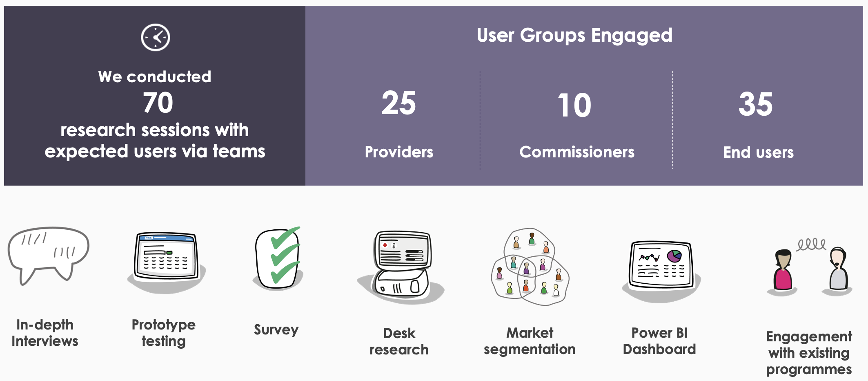Click the 'User Groups Engaged' heading

[574, 36]
